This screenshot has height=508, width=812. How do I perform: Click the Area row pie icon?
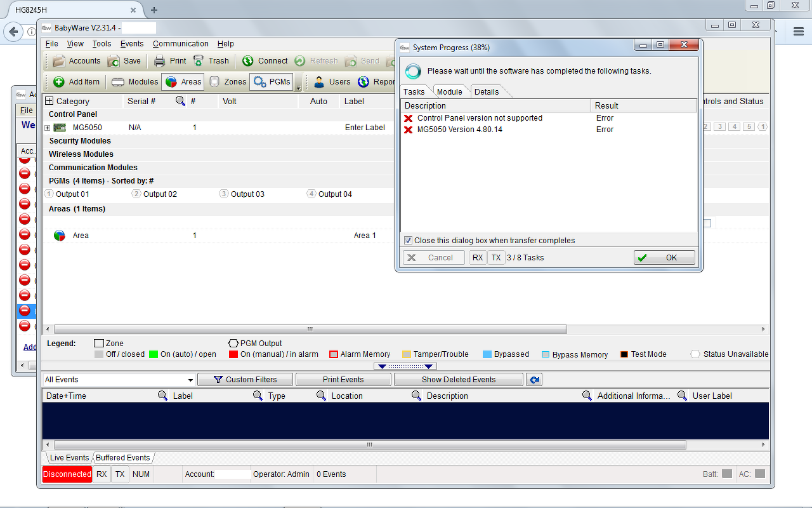[60, 236]
